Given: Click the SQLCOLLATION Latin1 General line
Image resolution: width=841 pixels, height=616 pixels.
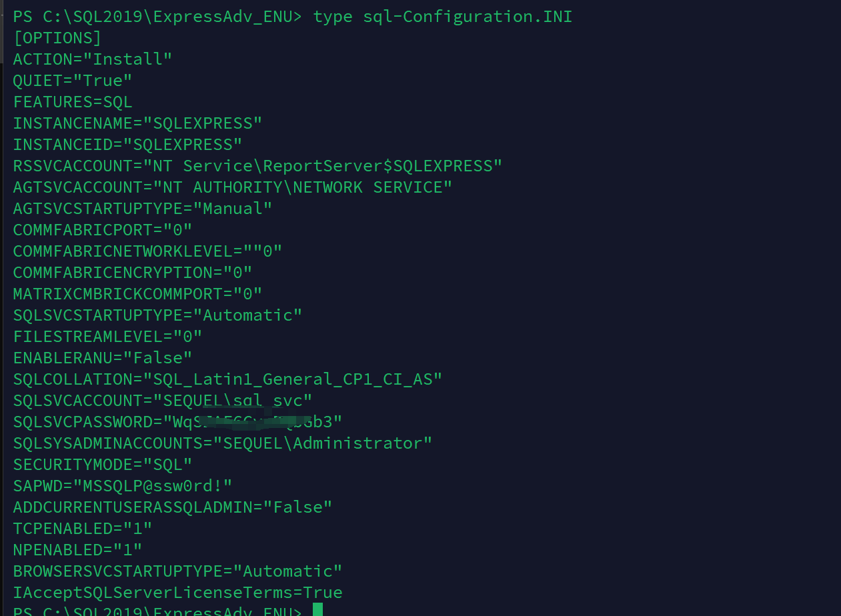Looking at the screenshot, I should [227, 379].
